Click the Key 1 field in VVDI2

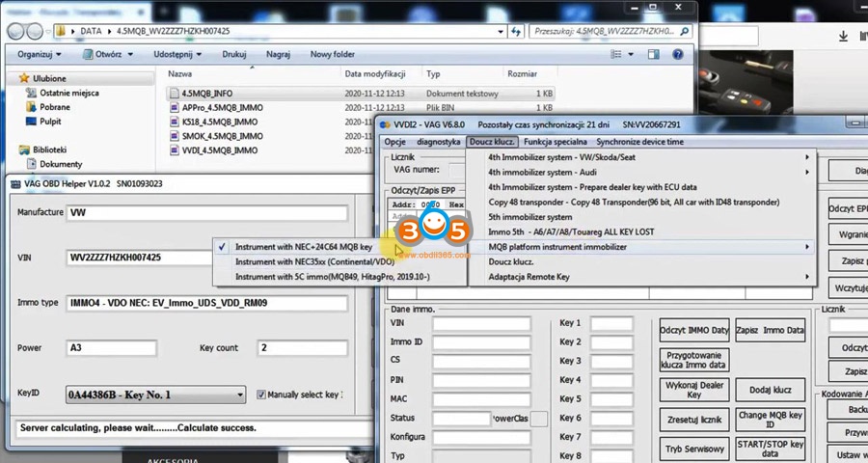click(x=611, y=323)
